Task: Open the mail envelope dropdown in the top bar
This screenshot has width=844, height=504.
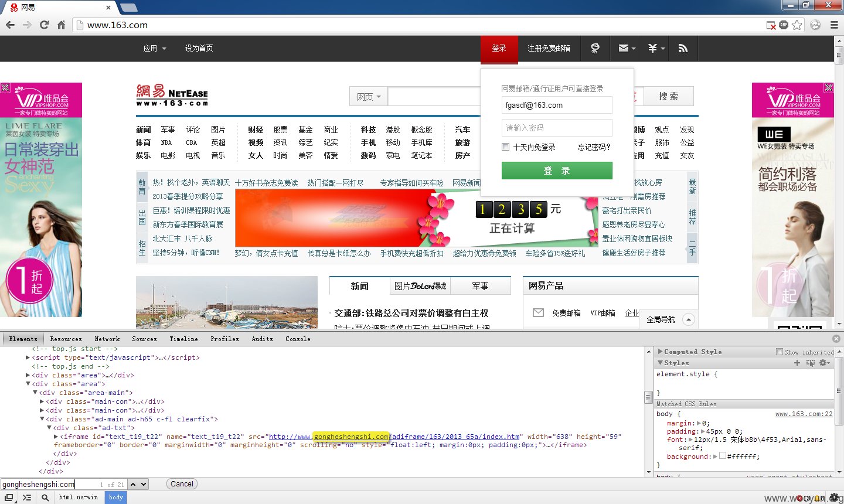Action: click(x=627, y=48)
